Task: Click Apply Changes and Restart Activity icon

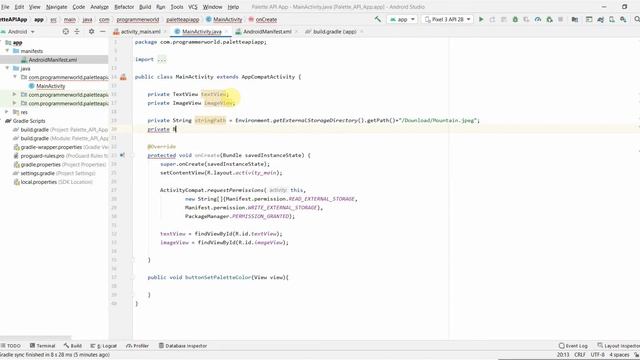Action: (x=493, y=19)
